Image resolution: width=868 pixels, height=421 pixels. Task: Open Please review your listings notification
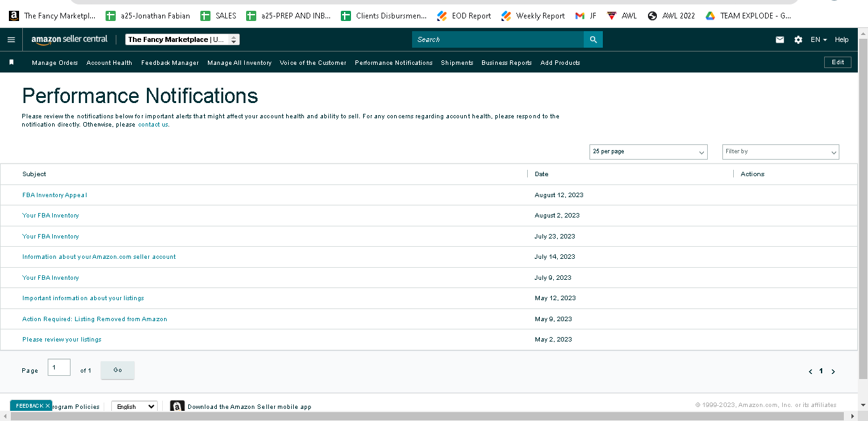[62, 340]
